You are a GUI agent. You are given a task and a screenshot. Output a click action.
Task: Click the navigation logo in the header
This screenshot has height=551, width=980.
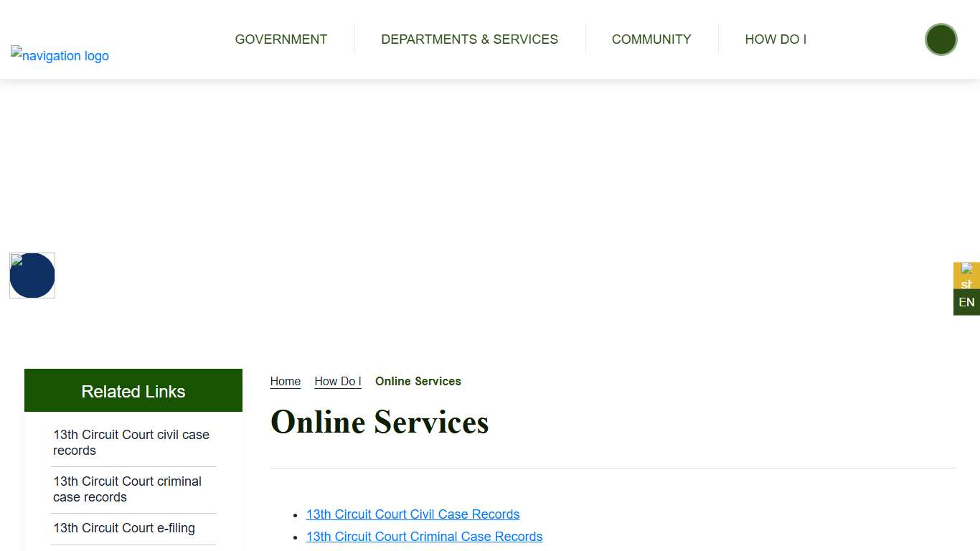coord(60,55)
